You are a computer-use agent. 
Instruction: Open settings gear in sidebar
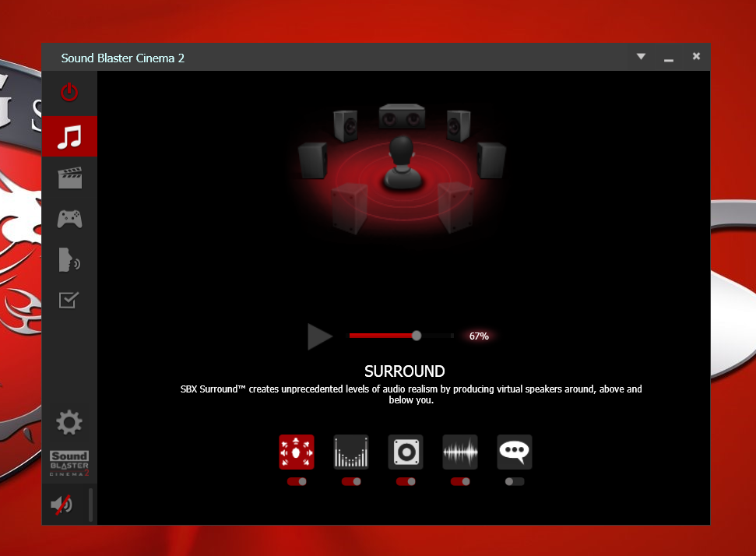click(69, 422)
